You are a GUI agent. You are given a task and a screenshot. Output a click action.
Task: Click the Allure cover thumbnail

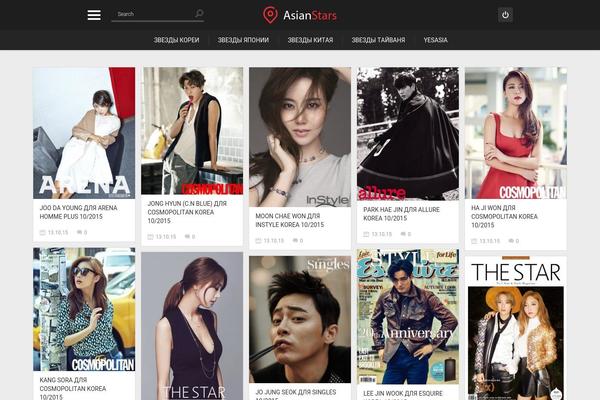coord(408,134)
